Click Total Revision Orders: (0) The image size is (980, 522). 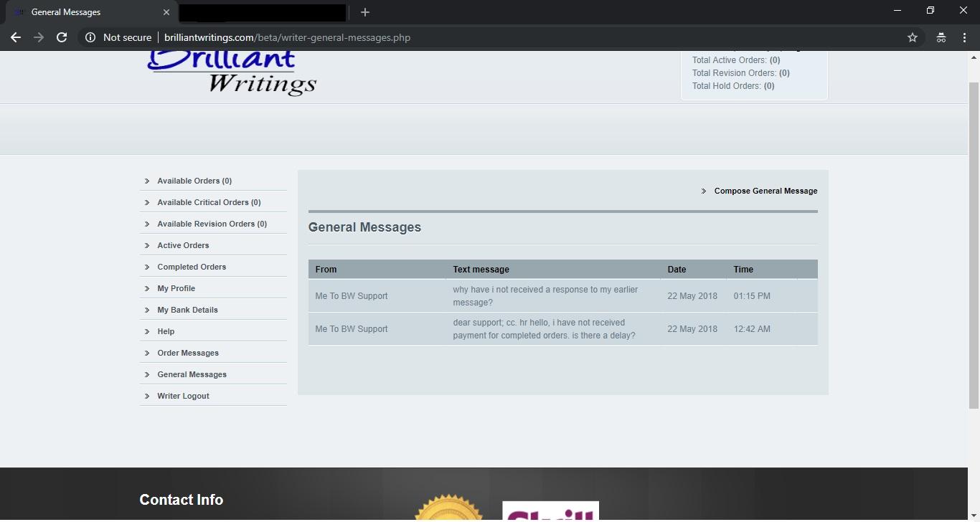coord(741,73)
